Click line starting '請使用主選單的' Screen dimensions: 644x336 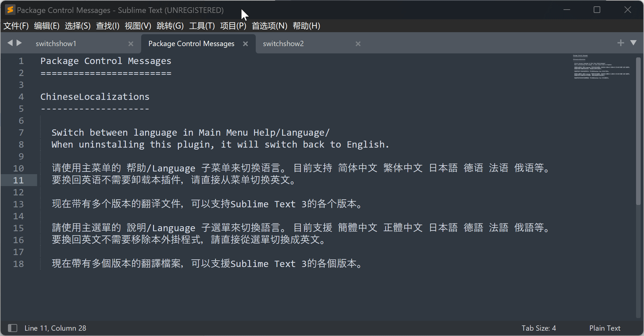pos(300,228)
